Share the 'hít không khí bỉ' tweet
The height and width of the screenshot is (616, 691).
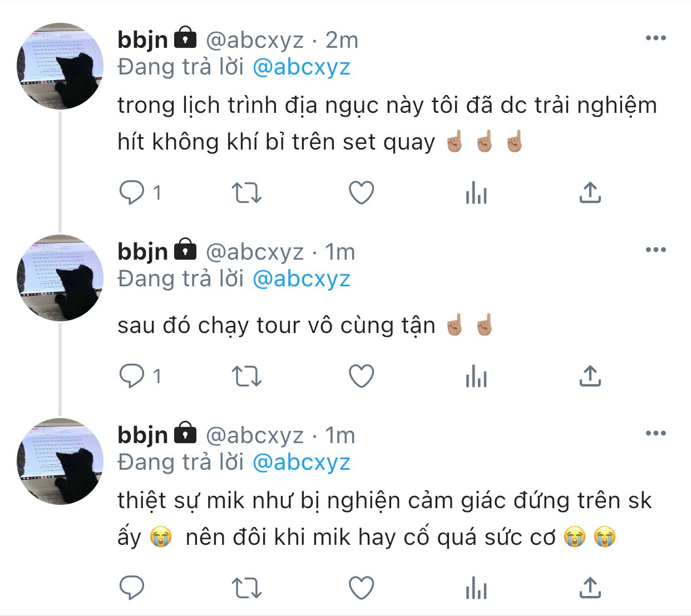pos(590,193)
